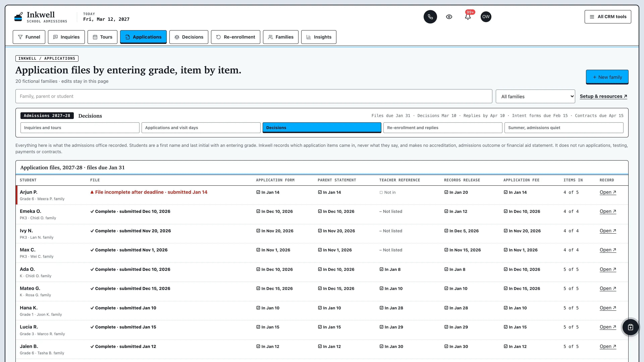Toggle Jalen B.'s Records Release In Jan 30 checkbox

tap(446, 347)
